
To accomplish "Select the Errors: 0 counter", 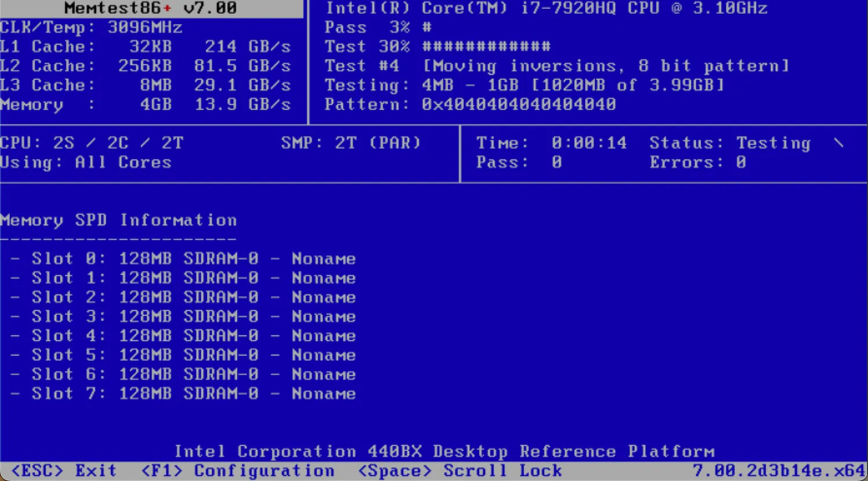I will click(x=698, y=162).
